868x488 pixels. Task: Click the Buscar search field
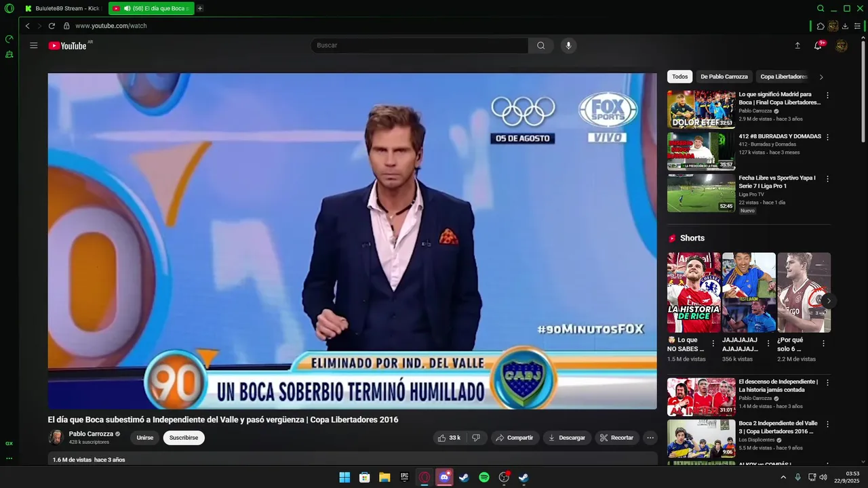419,45
